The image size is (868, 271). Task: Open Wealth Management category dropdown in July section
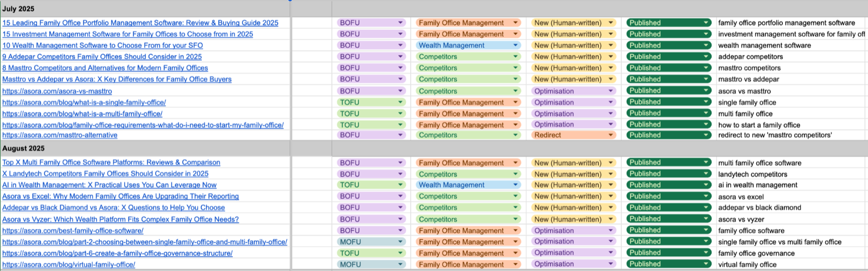pos(468,46)
